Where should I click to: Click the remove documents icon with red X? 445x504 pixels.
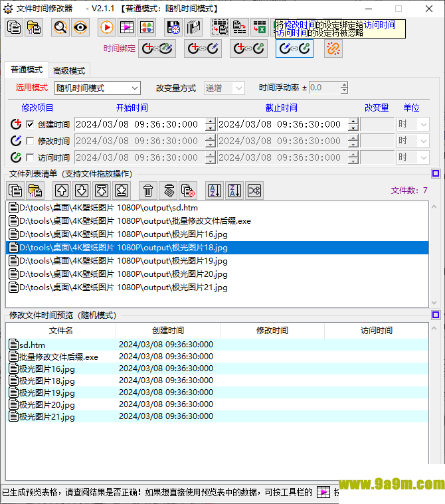click(188, 191)
